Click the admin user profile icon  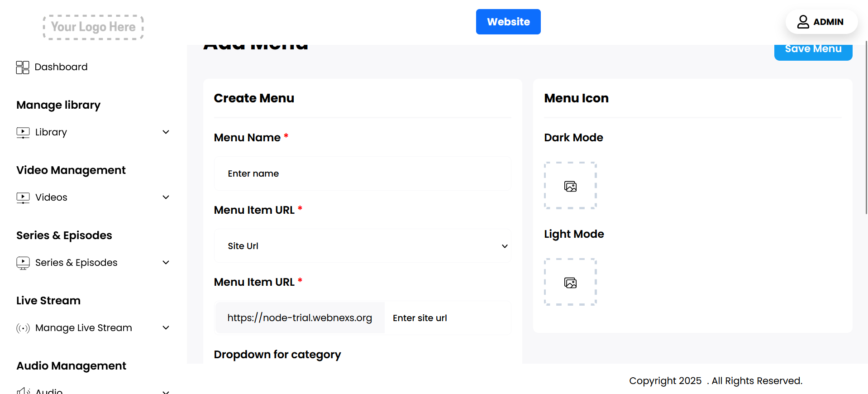click(803, 22)
